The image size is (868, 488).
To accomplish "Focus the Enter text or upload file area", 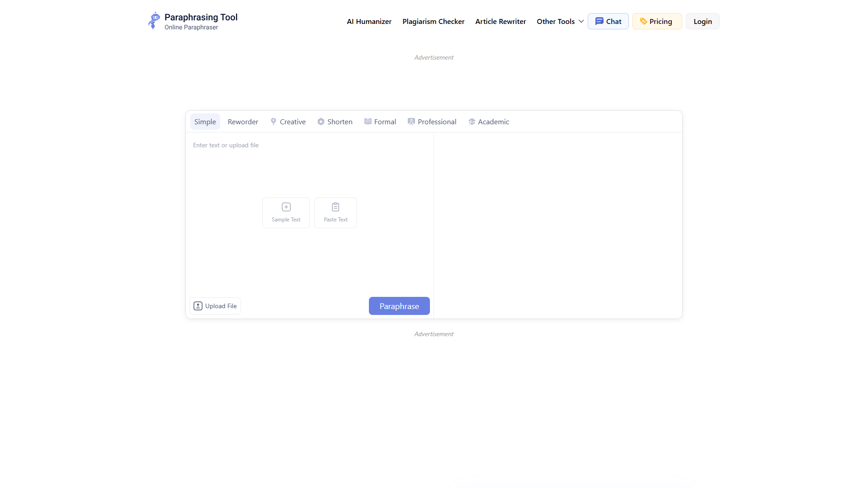I will point(310,212).
